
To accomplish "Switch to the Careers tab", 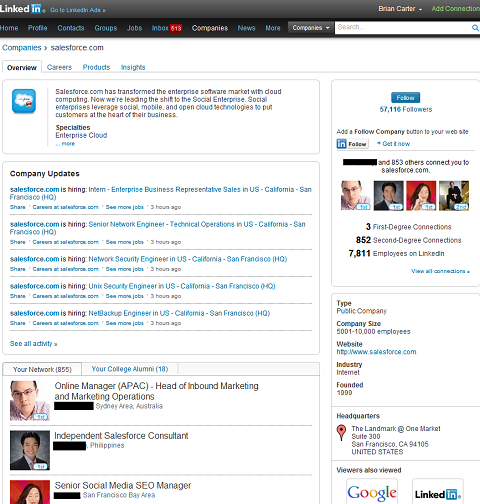I will click(x=59, y=67).
